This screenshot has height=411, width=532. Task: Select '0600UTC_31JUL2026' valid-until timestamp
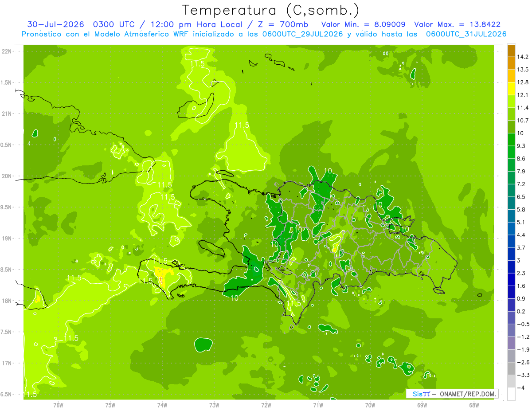(x=466, y=34)
